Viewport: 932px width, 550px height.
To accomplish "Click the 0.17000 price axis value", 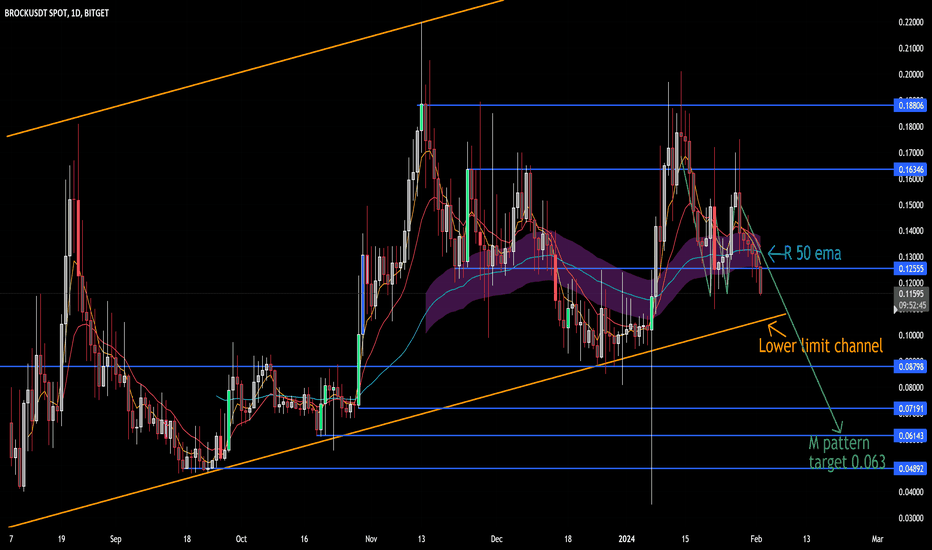I will pos(911,153).
